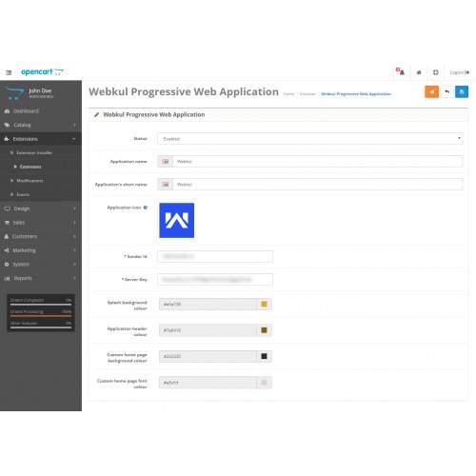Open Custom home page background colour swatch
Image resolution: width=476 pixels, height=476 pixels.
[x=264, y=356]
